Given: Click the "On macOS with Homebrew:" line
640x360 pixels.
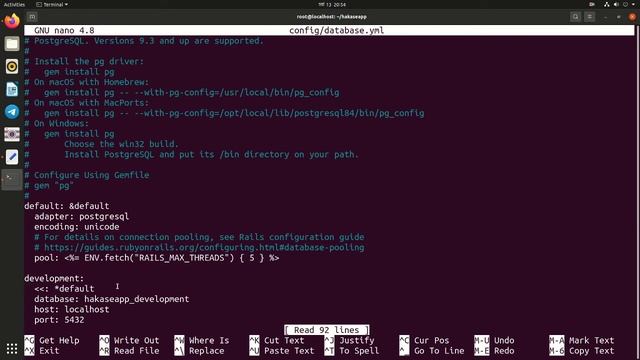Looking at the screenshot, I should [x=86, y=82].
